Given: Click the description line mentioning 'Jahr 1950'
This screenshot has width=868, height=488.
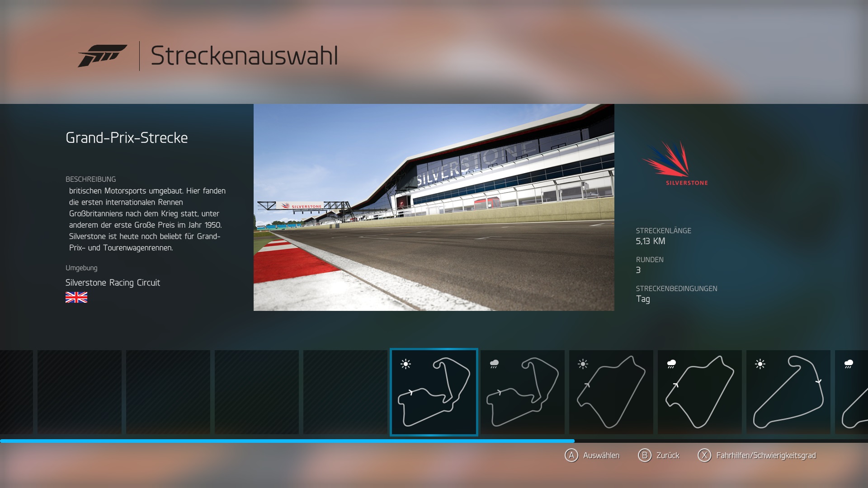Looking at the screenshot, I should pyautogui.click(x=145, y=225).
